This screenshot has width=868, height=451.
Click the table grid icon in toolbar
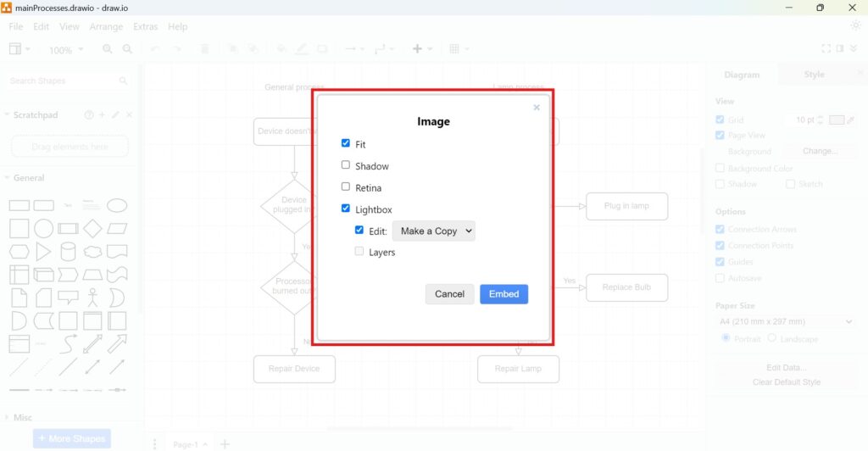454,49
